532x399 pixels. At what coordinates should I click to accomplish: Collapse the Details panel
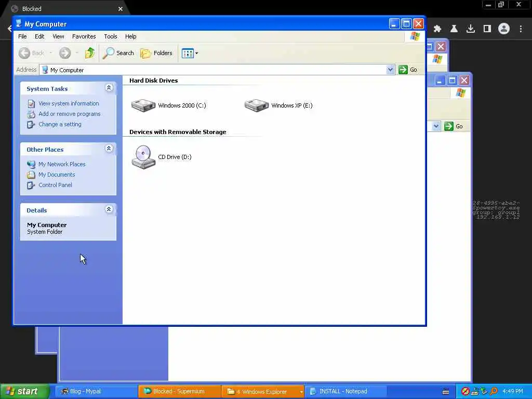109,209
